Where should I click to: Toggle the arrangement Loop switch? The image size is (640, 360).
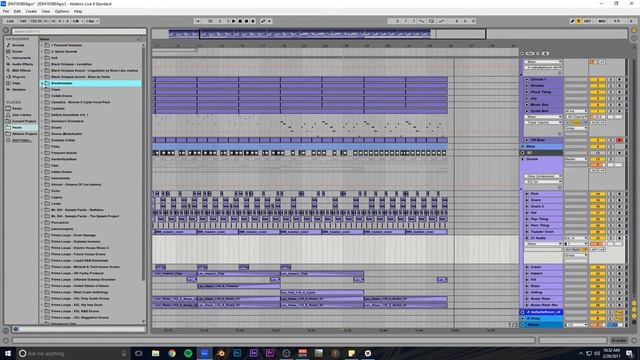pyautogui.click(x=431, y=21)
